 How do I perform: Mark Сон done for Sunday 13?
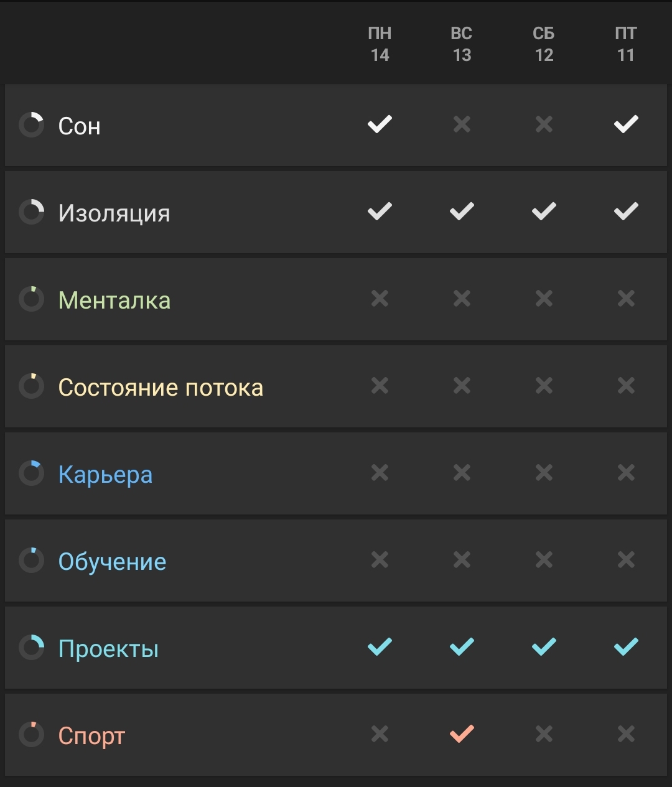tap(462, 124)
